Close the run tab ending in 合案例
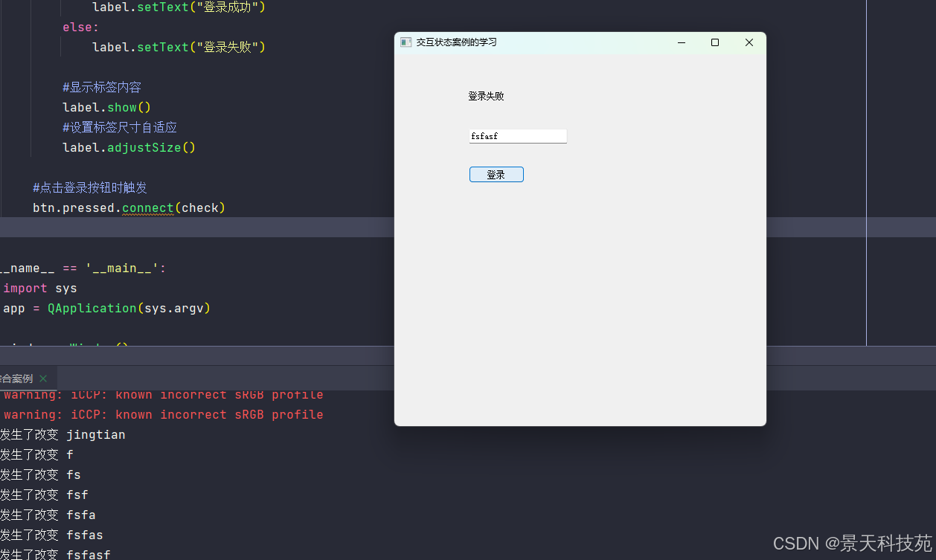The height and width of the screenshot is (560, 936). [43, 379]
